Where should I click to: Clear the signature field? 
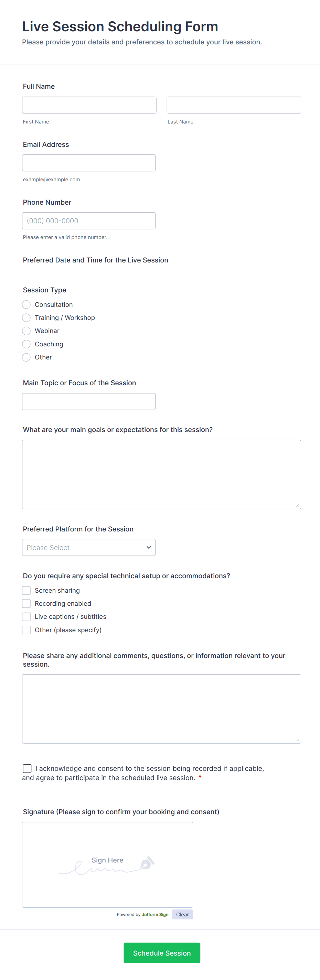coord(182,914)
